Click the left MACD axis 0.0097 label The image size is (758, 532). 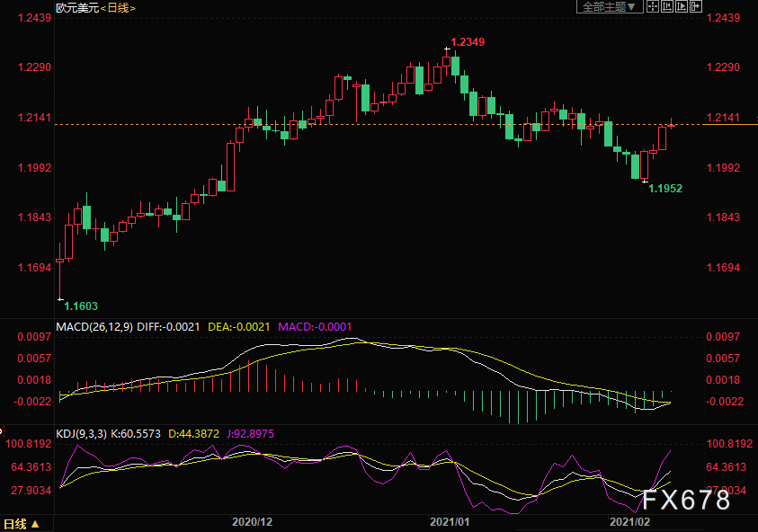34,337
